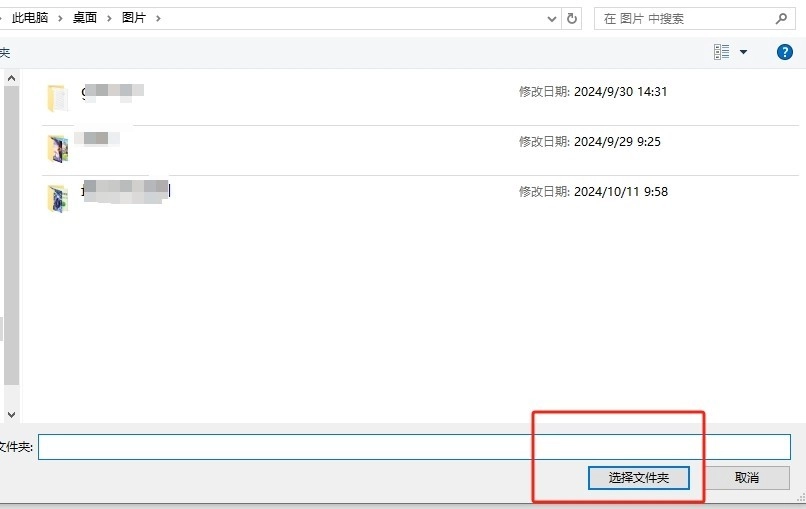Focus the 文件夹 name input field
806x509 pixels.
point(414,446)
